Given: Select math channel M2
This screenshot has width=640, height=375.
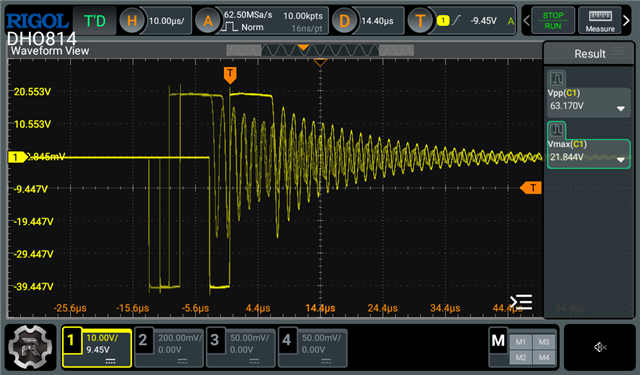Looking at the screenshot, I should [x=520, y=357].
